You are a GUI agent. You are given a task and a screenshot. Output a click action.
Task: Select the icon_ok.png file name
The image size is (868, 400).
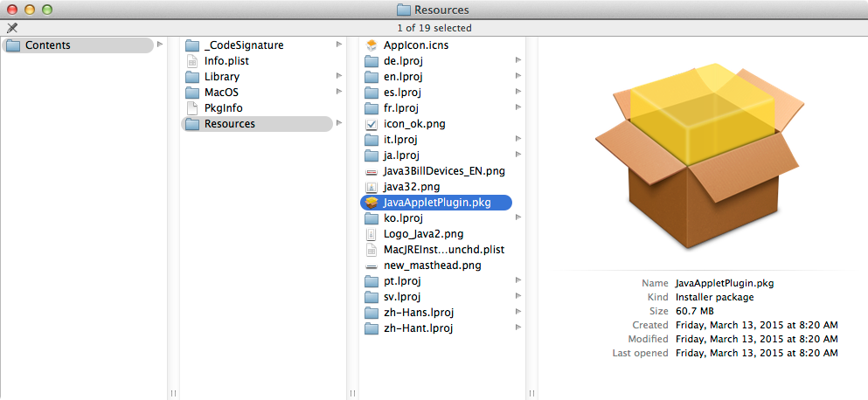tap(414, 124)
